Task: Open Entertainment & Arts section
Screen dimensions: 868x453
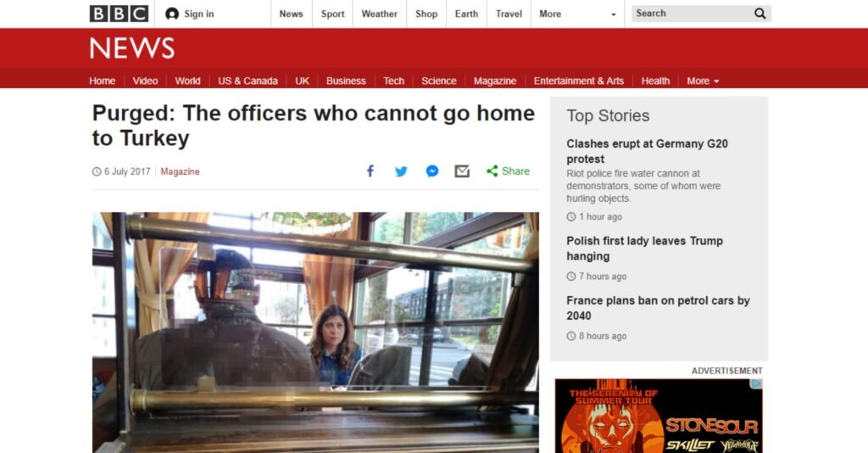Action: pyautogui.click(x=578, y=81)
